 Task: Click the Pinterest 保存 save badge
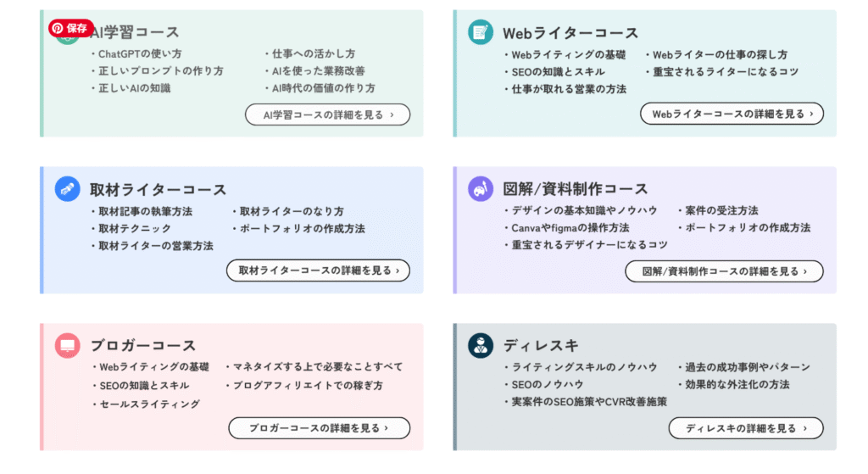coord(71,28)
